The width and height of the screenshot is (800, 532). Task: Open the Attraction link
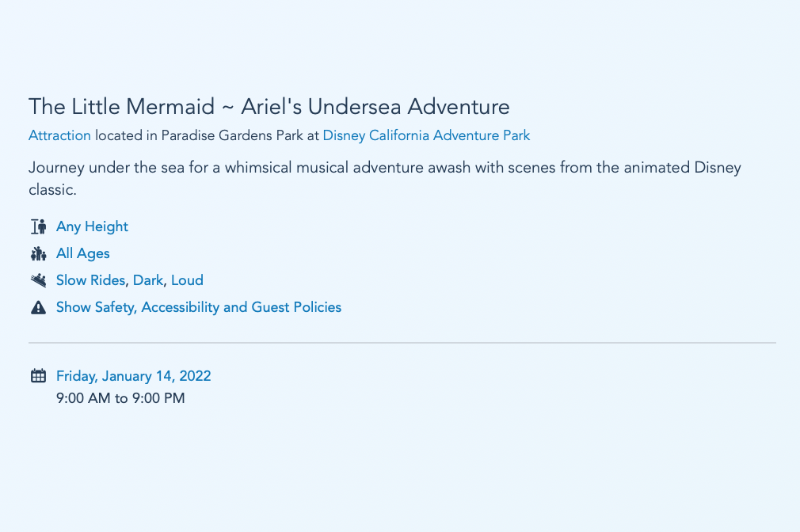pyautogui.click(x=59, y=135)
